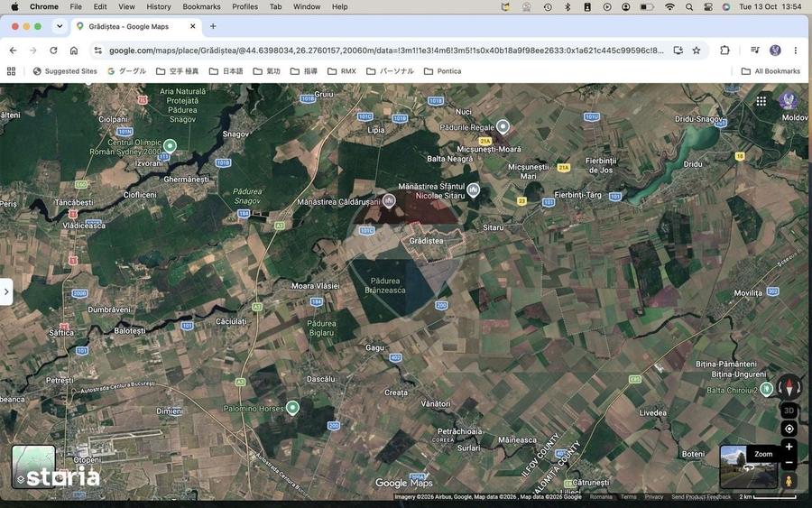Viewport: 812px width, 508px height.
Task: Switch map type via Layers thumbnail
Action: [x=33, y=466]
